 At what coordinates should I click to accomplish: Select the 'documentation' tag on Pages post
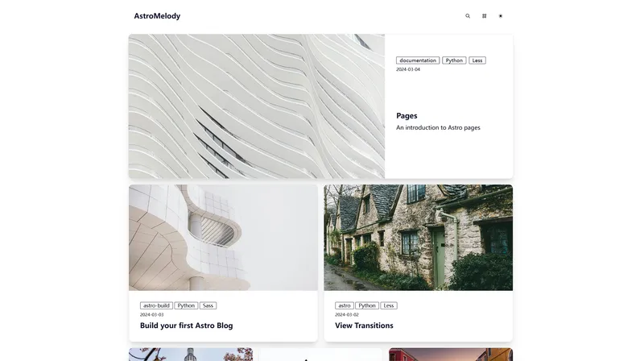tap(418, 60)
